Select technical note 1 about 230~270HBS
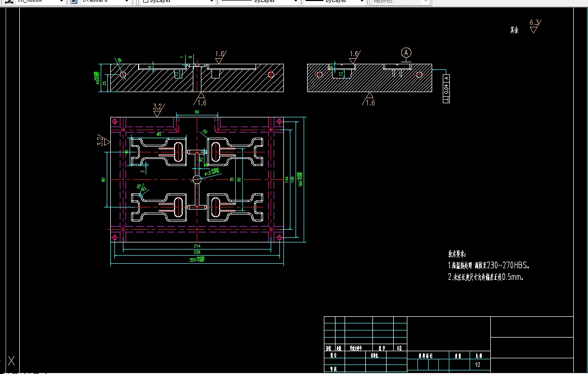Screen dimensions: 588x374 [x=489, y=265]
